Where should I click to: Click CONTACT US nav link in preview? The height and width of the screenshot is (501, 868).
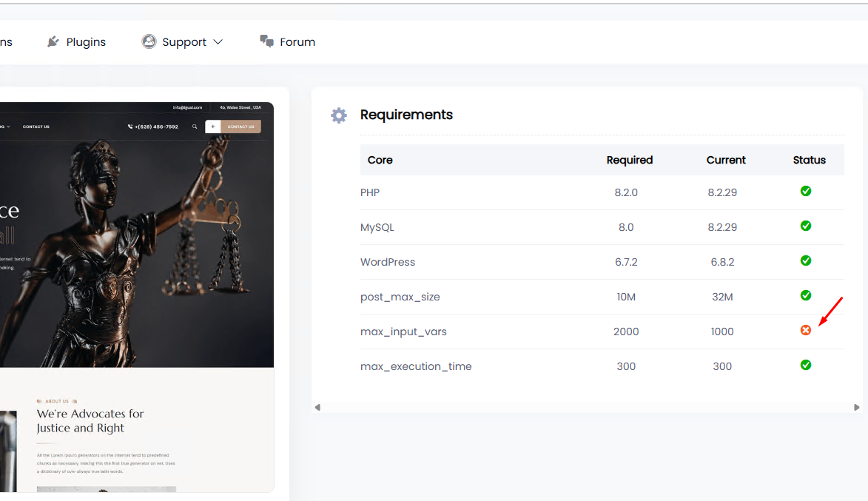[36, 127]
